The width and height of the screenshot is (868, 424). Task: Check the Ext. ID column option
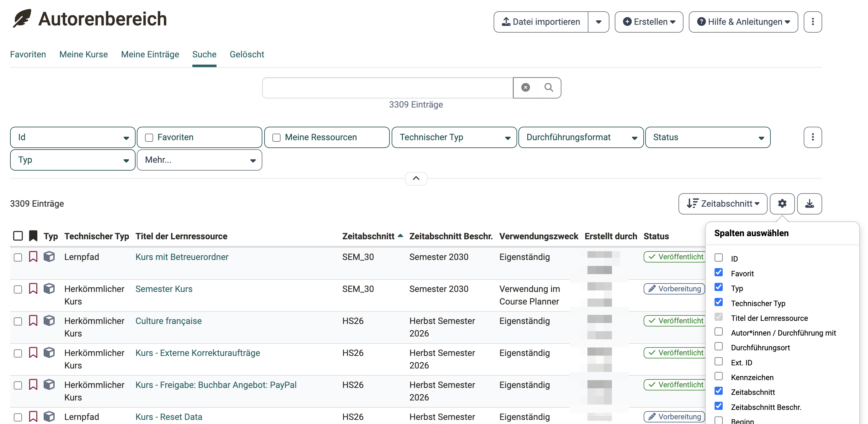click(x=718, y=361)
